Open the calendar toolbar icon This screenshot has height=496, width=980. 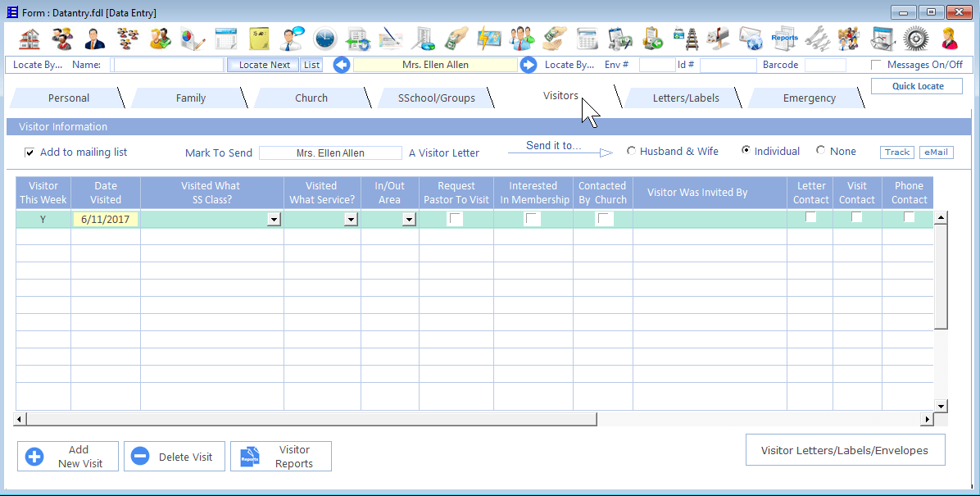tap(225, 39)
